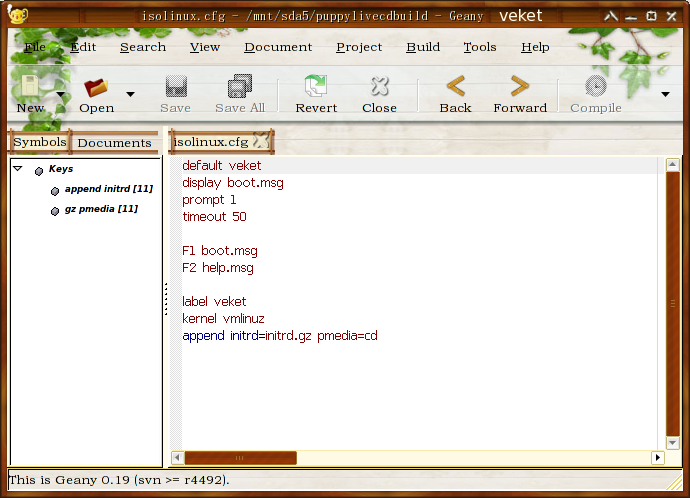Open the File menu

[x=35, y=47]
